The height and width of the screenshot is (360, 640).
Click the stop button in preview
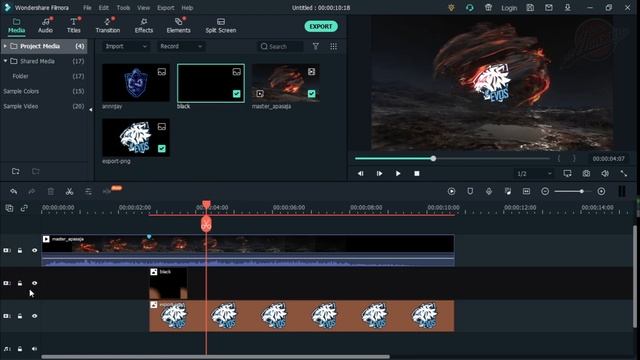tap(417, 173)
